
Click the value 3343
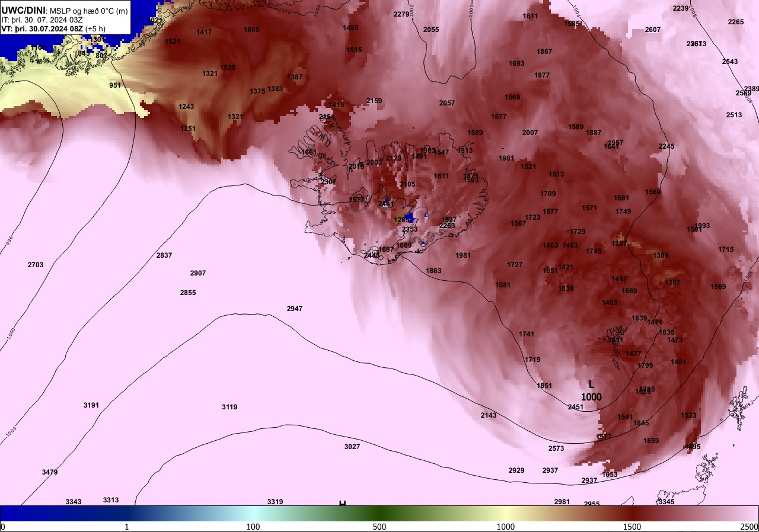tap(74, 502)
